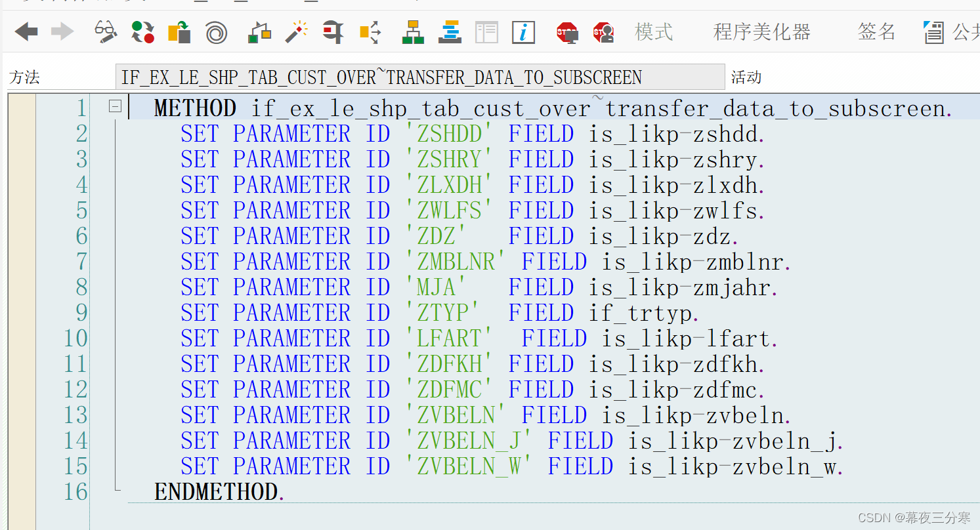Open documentation via the blue info icon
980x530 pixels.
point(523,31)
